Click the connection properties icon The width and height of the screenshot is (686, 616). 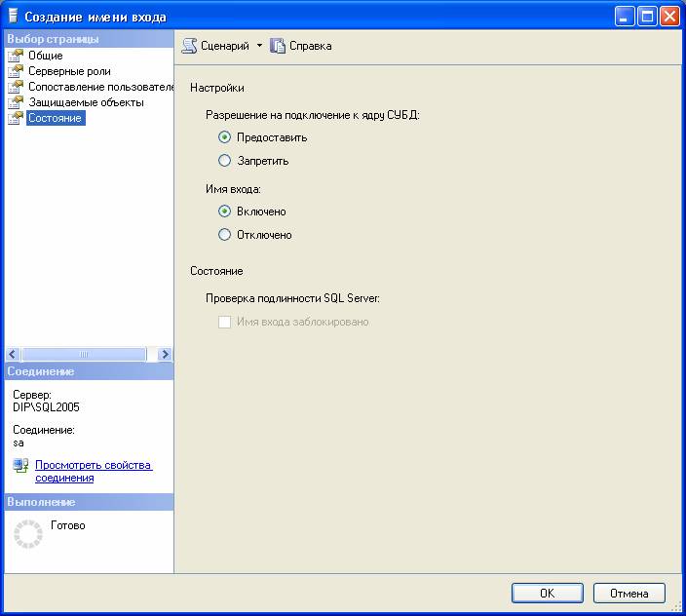coord(21,466)
